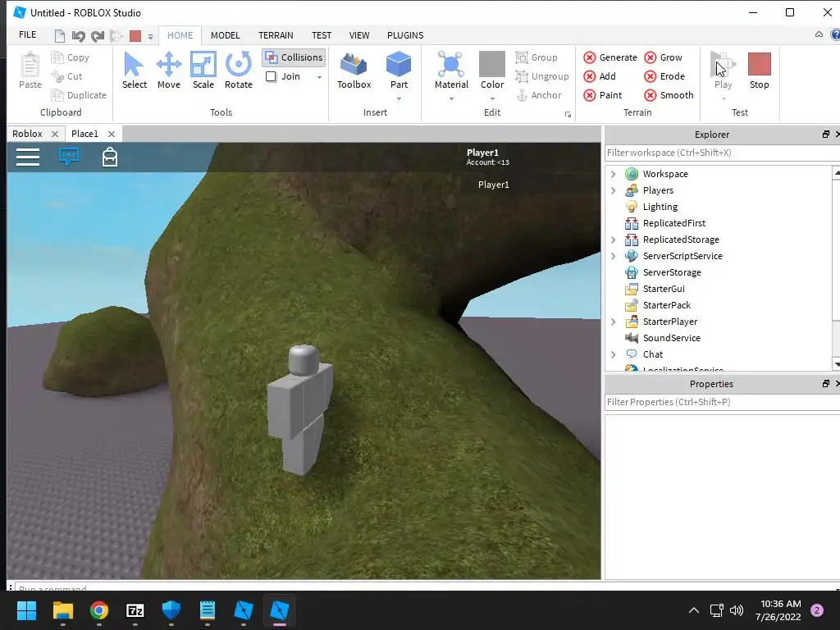
Task: Check the Join checkbox
Action: [x=271, y=76]
